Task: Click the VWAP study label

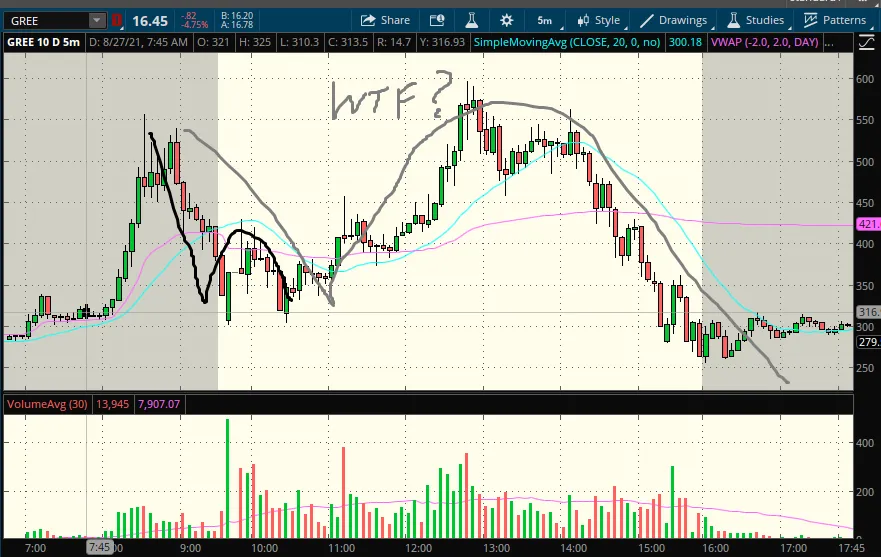Action: [x=765, y=42]
